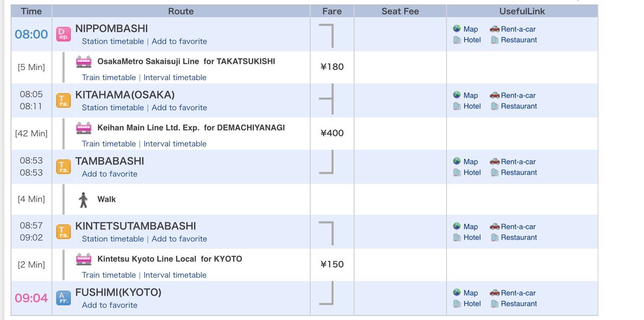
Task: Click the train icon for OsakaMetro Sakaisuji Line
Action: coord(84,62)
